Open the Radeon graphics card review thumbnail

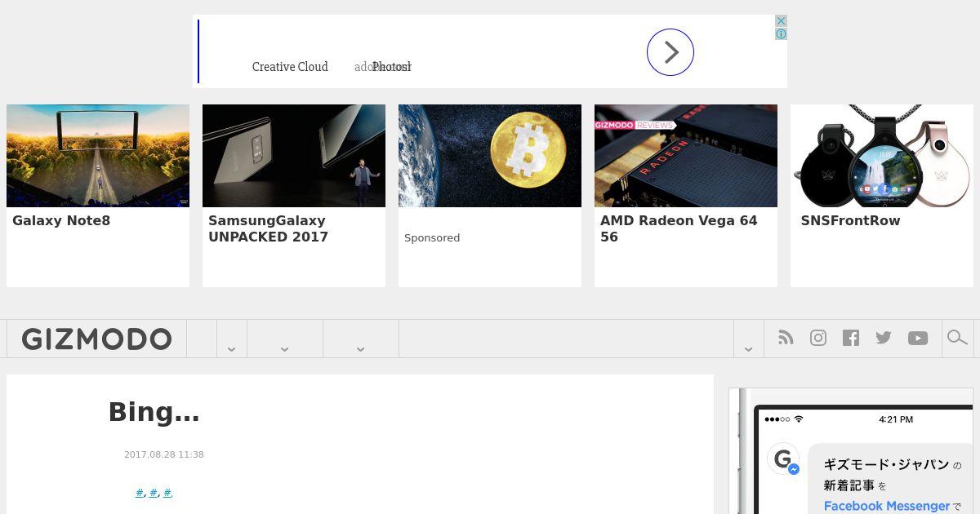point(686,156)
